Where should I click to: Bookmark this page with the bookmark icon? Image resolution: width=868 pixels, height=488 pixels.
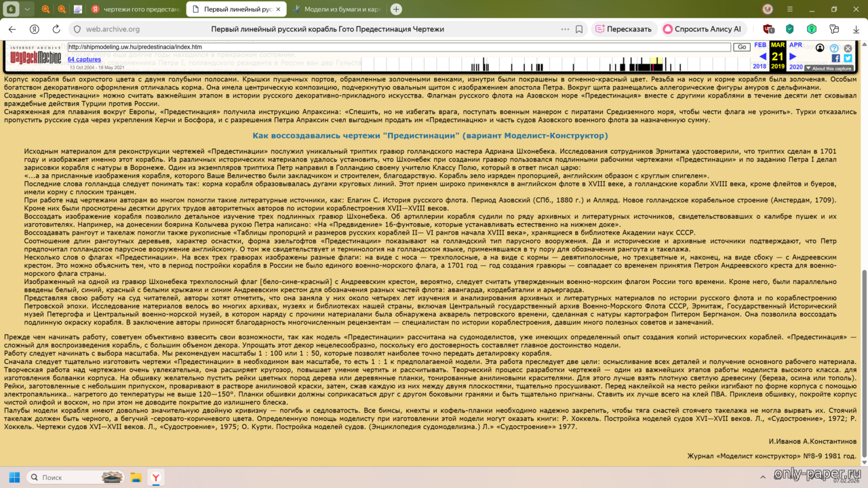579,29
